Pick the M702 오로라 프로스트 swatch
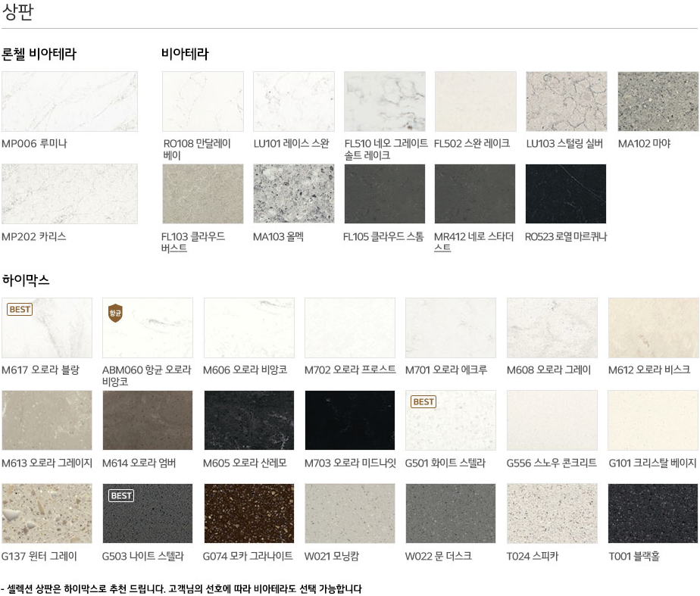The image size is (700, 596). pyautogui.click(x=350, y=328)
